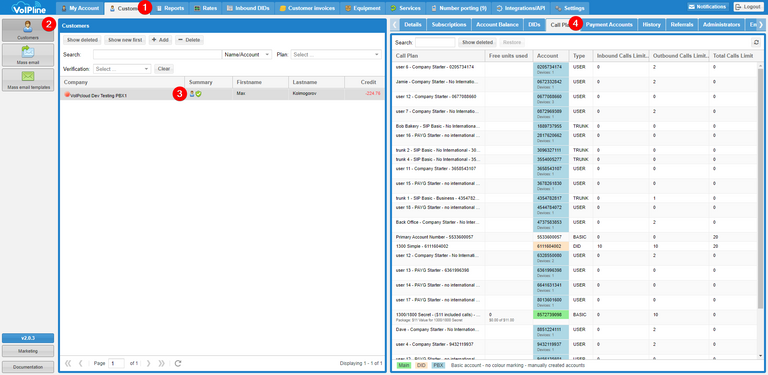
Task: Click red status dot beside VoIPcloud Dev Testing
Action: click(x=68, y=95)
